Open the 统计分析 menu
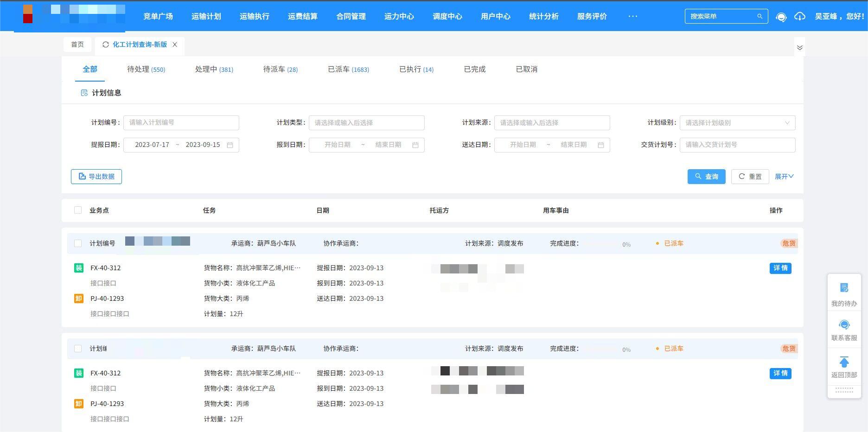 [x=544, y=16]
